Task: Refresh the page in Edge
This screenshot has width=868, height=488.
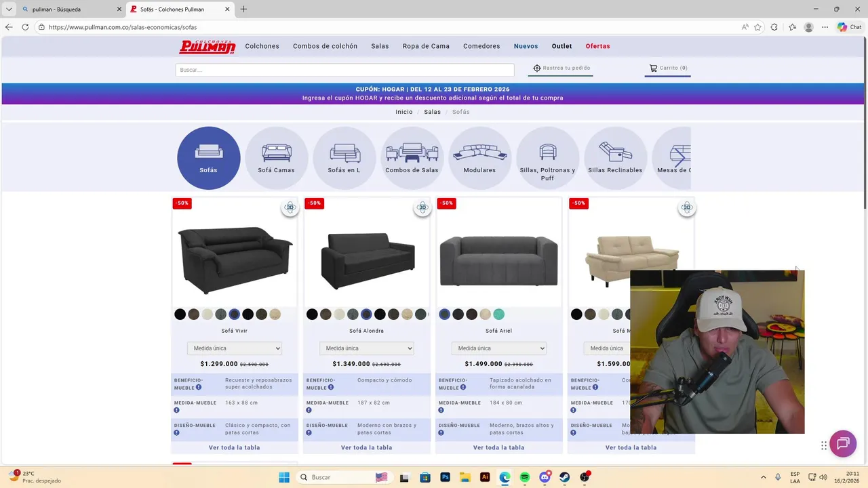Action: tap(25, 27)
